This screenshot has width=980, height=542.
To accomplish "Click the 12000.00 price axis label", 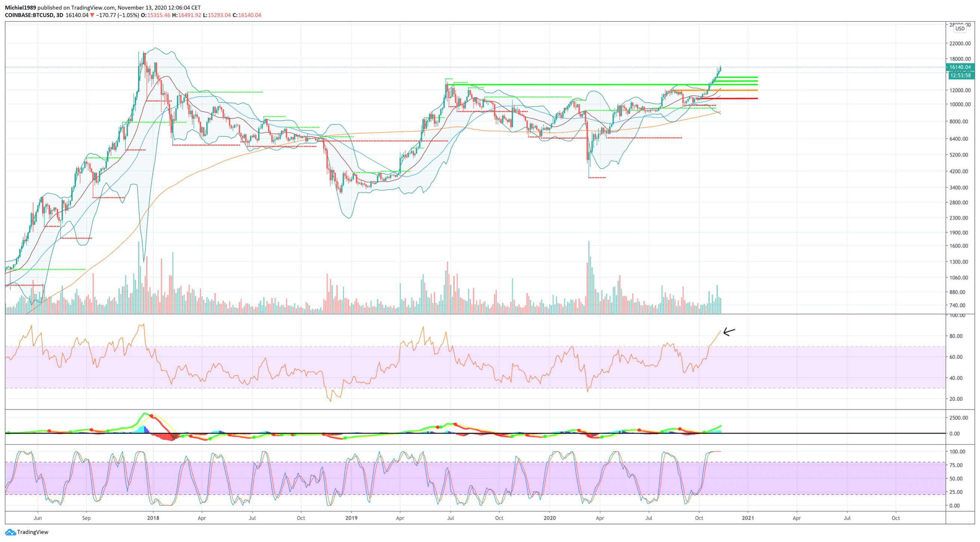I will pyautogui.click(x=960, y=90).
